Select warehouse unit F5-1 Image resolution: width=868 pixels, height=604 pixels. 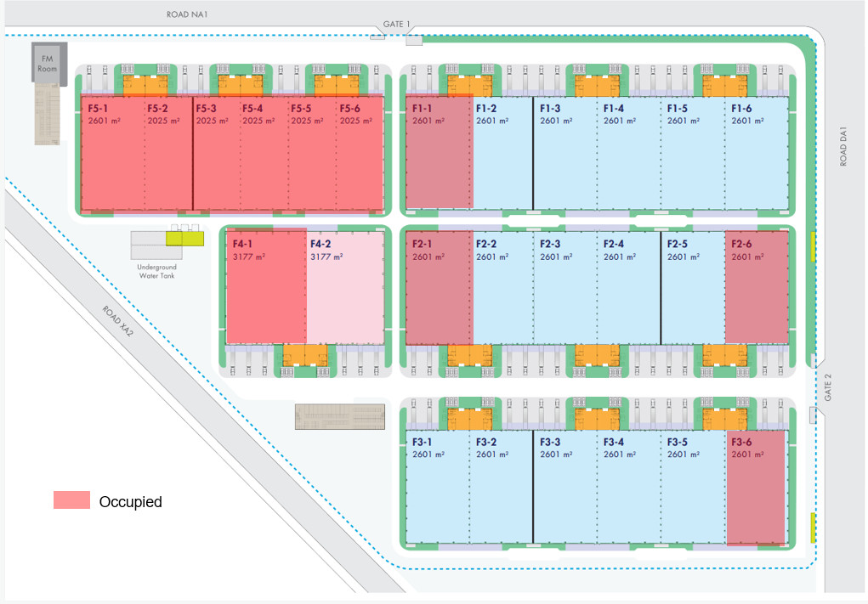pos(113,154)
